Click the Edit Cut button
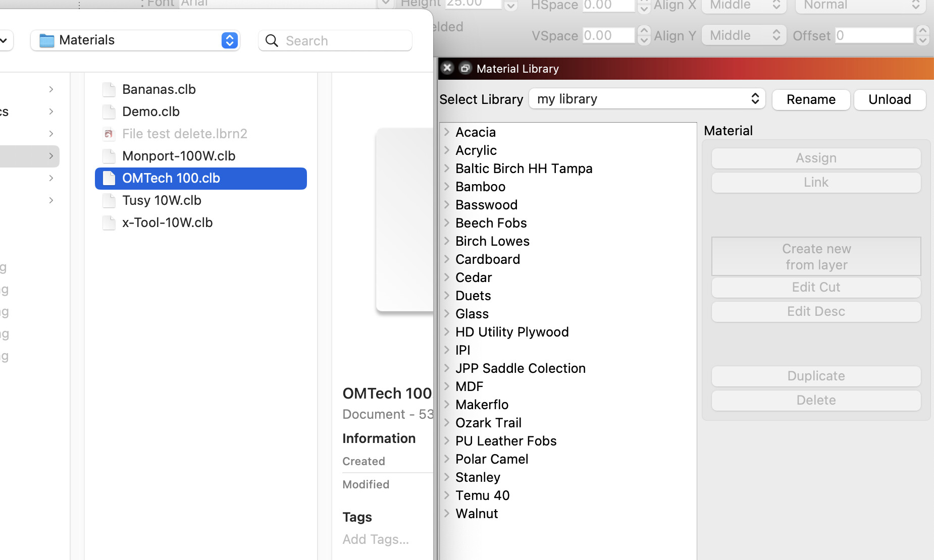The width and height of the screenshot is (934, 560). pos(816,288)
